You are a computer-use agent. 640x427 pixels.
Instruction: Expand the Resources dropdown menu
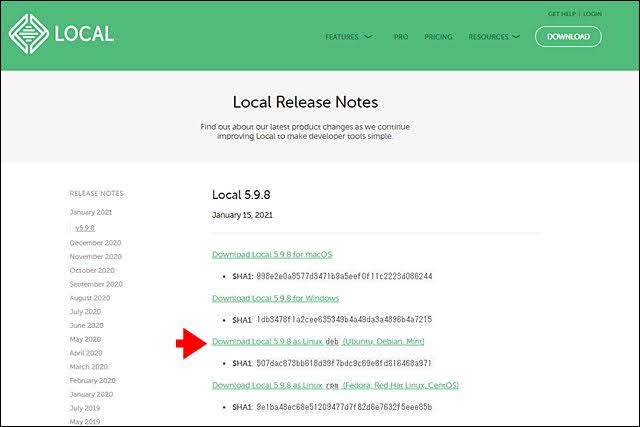(x=494, y=37)
